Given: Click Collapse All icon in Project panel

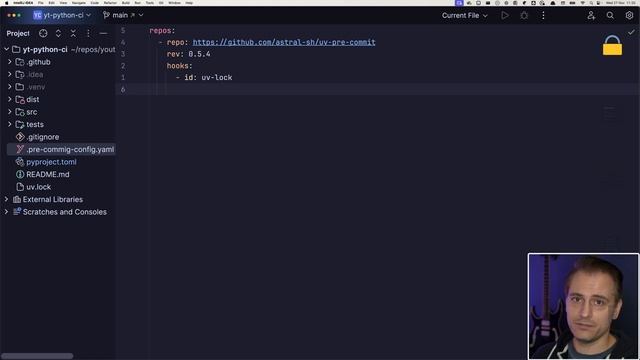Looking at the screenshot, I should 73,33.
